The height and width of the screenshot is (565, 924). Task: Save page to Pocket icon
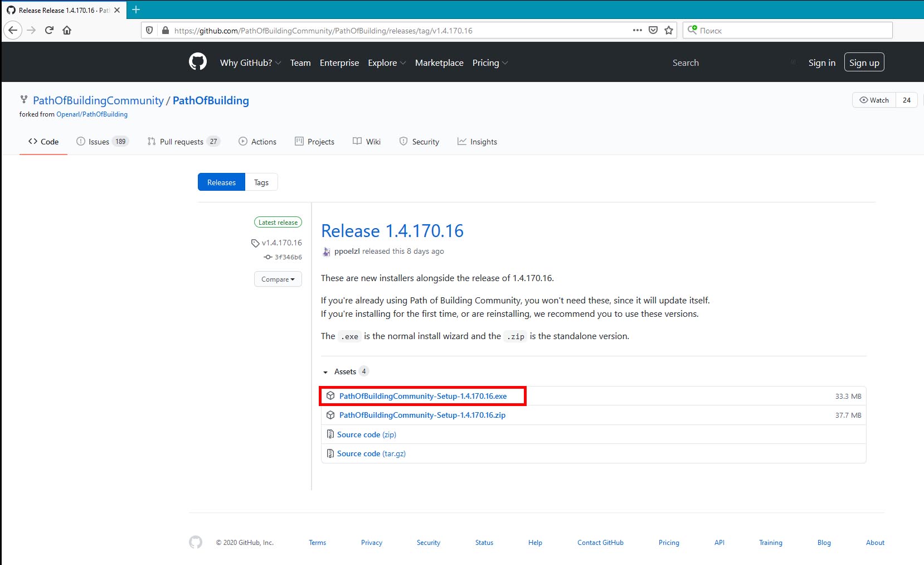click(x=653, y=30)
